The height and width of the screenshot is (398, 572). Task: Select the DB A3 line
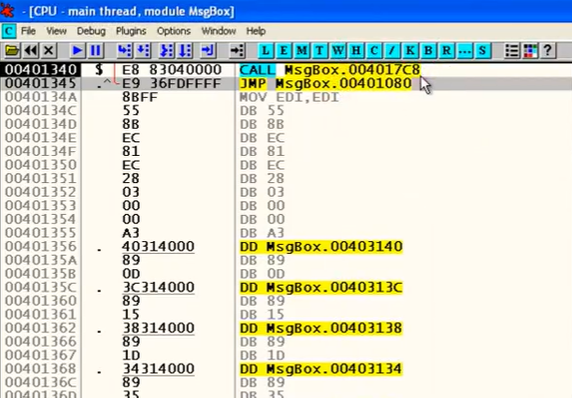click(x=262, y=233)
